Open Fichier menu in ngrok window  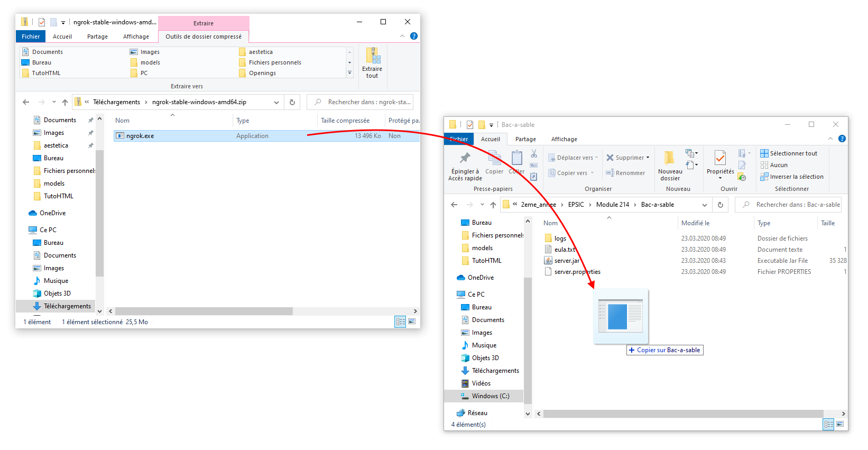(31, 36)
